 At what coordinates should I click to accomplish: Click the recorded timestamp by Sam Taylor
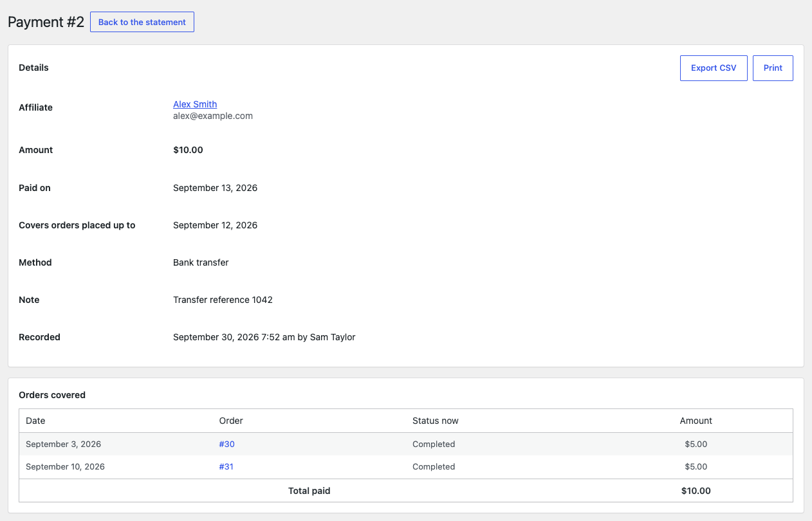click(x=264, y=337)
